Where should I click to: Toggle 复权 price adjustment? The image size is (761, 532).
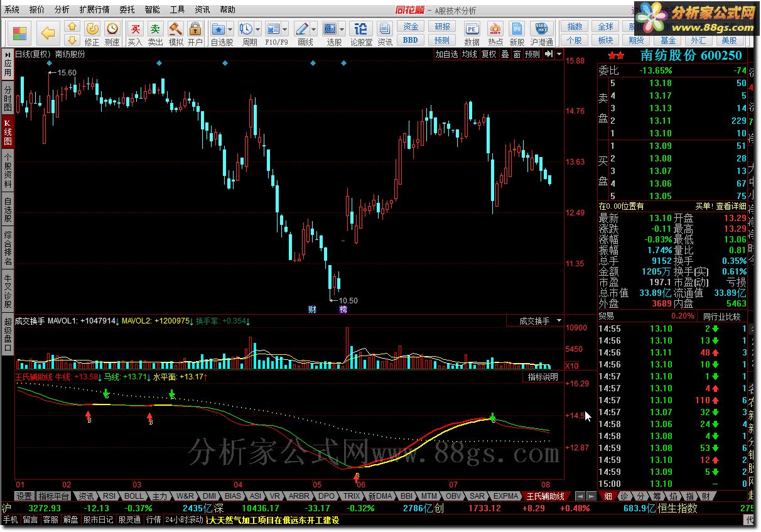point(488,54)
